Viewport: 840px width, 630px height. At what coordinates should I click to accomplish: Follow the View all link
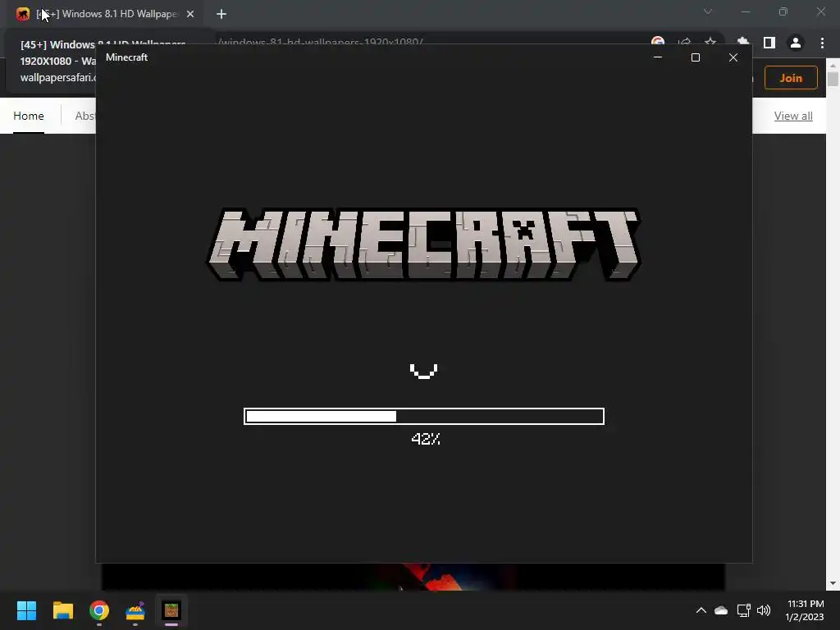coord(793,116)
